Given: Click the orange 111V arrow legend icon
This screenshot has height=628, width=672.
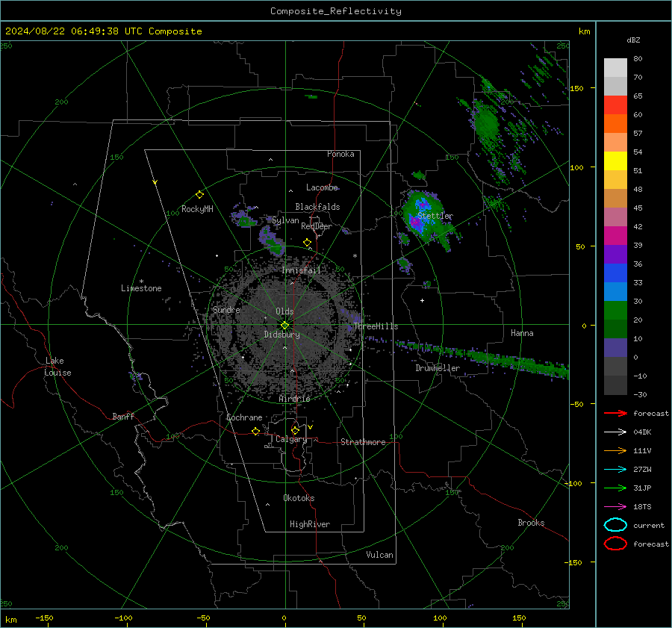Looking at the screenshot, I should [x=615, y=450].
